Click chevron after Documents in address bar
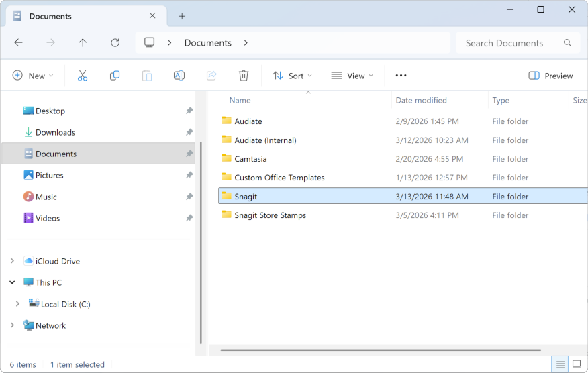This screenshot has height=373, width=588. 246,43
